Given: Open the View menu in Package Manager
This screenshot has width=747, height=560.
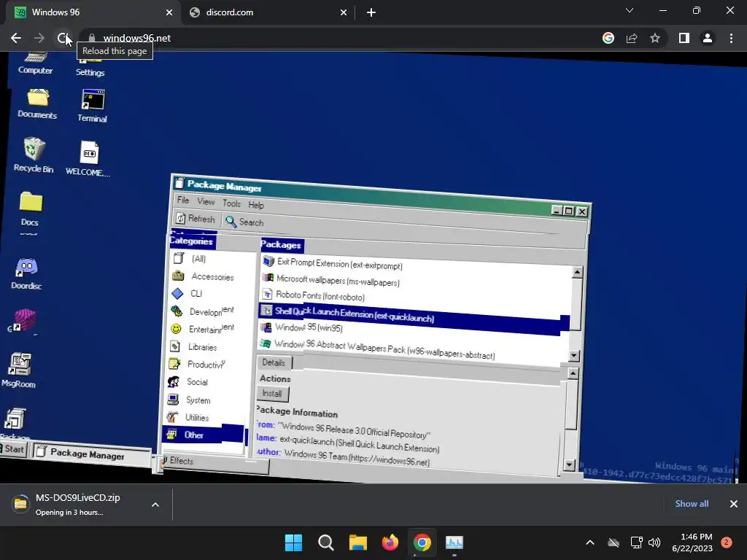Looking at the screenshot, I should tap(206, 202).
